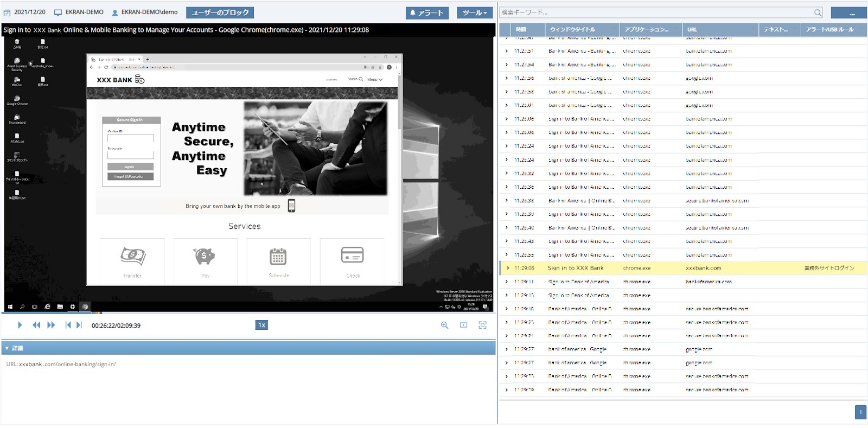Screen dimensions: 868x428
Task: Click the Task View icon in recording
Action: tap(35, 307)
